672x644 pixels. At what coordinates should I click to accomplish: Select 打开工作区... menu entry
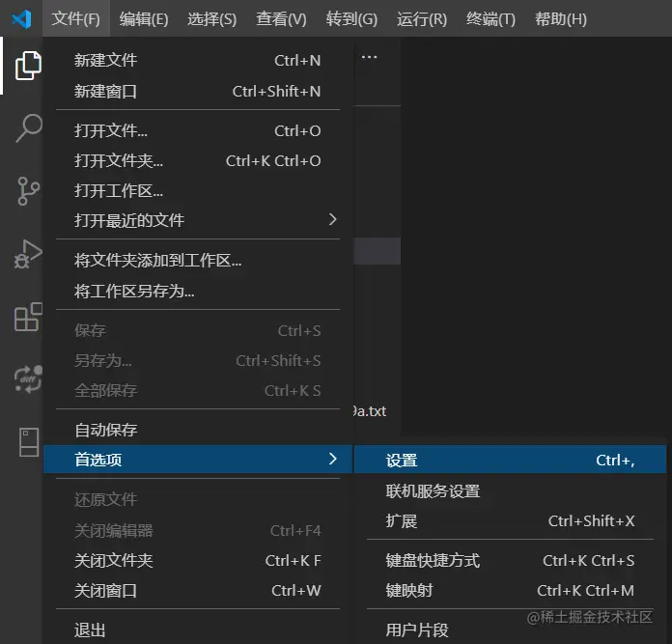pos(198,190)
